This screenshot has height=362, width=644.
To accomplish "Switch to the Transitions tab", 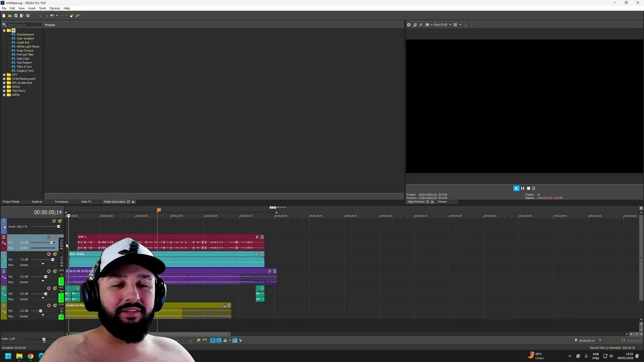I will pos(61,202).
